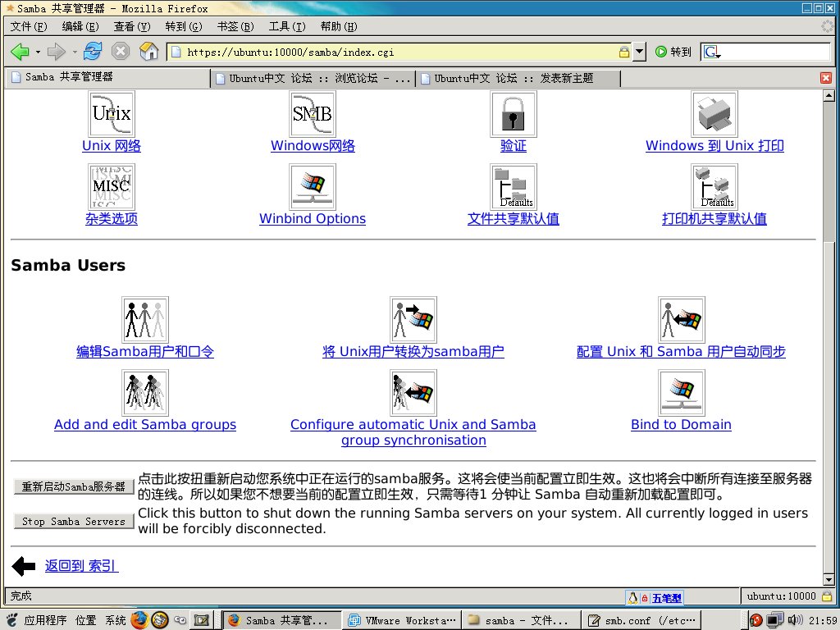The width and height of the screenshot is (840, 630).
Task: Click the Google search input field
Action: 777,52
